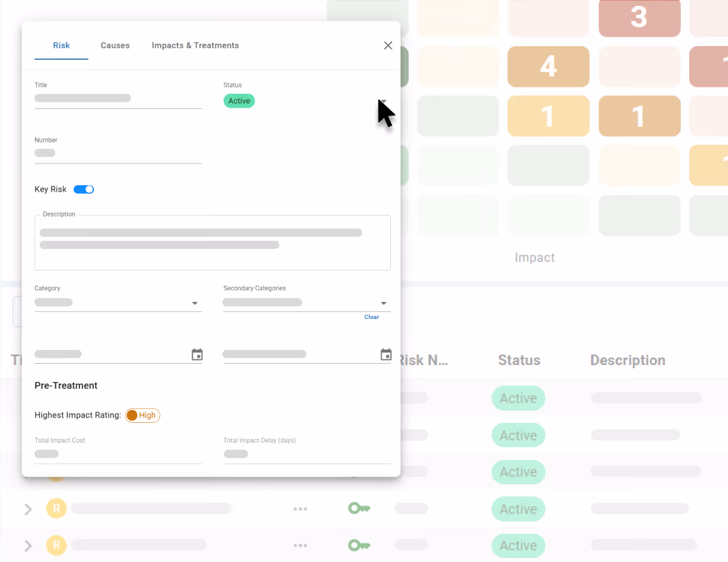
Task: Switch to the Risk tab
Action: tap(61, 45)
